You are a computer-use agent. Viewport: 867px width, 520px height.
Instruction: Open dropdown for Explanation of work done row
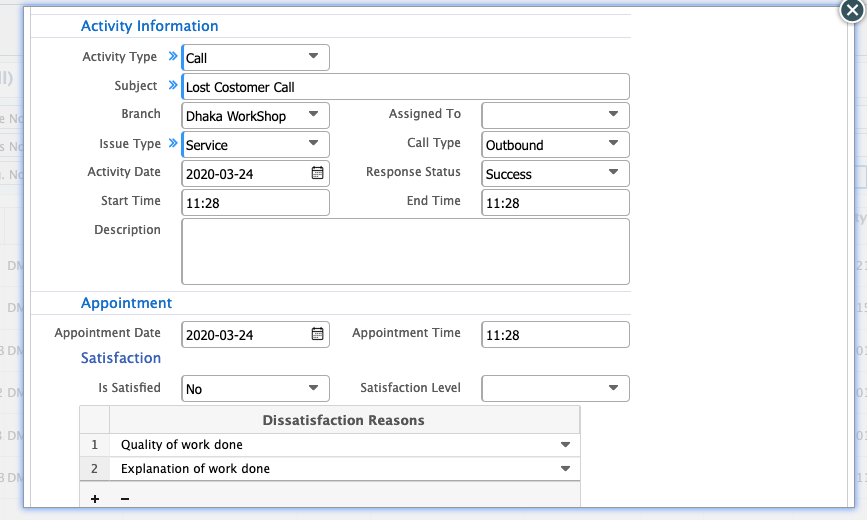point(565,469)
